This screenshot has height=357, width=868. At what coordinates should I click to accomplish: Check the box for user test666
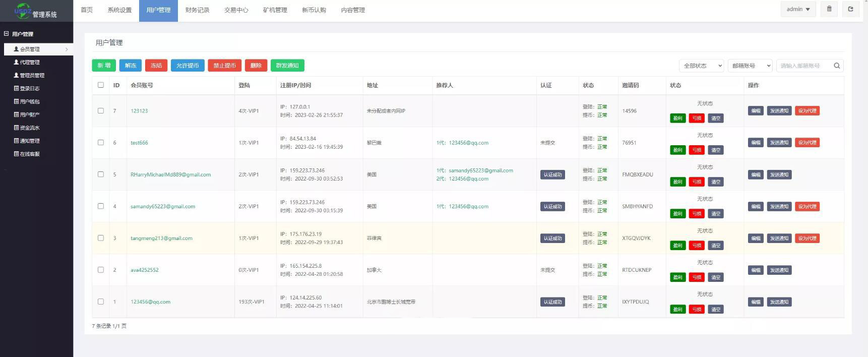(101, 143)
